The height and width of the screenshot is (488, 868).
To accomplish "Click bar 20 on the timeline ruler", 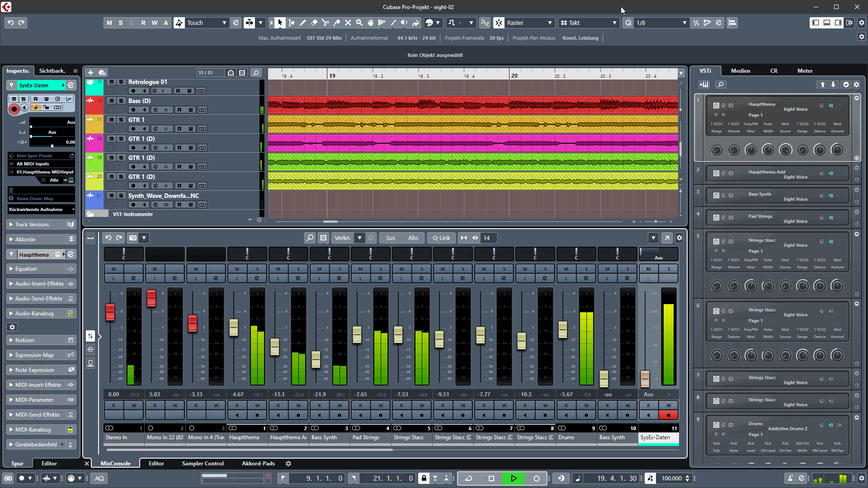I will click(514, 75).
